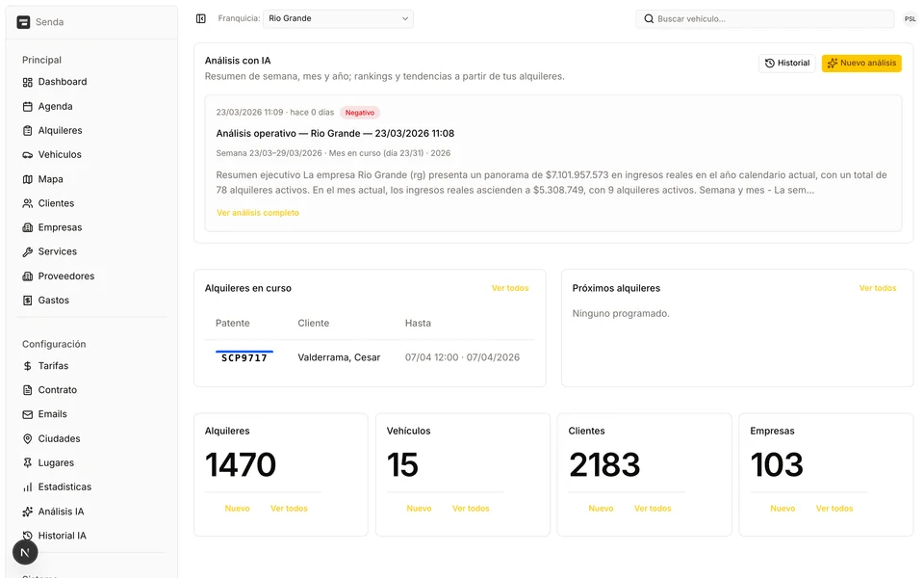
Task: Click the Buscar vehículo search field
Action: coord(765,18)
